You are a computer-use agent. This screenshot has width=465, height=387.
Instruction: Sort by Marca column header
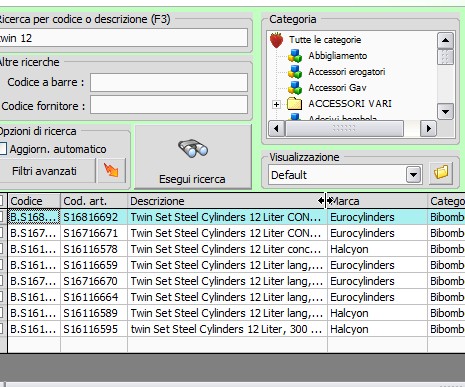point(377,201)
